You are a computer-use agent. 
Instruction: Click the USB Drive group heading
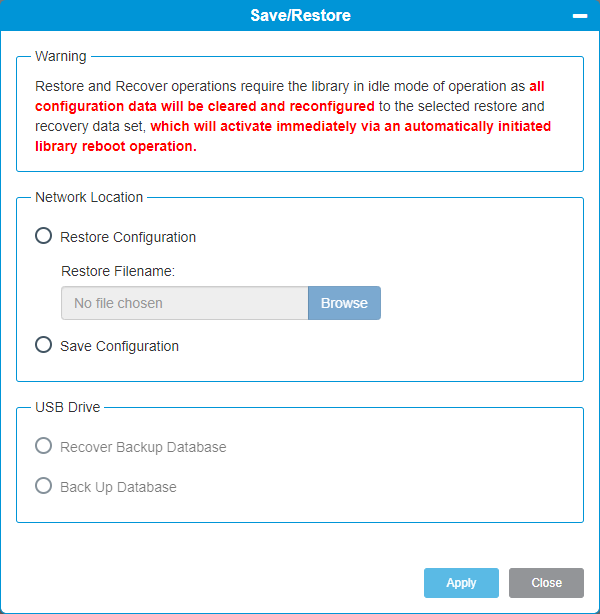click(68, 407)
